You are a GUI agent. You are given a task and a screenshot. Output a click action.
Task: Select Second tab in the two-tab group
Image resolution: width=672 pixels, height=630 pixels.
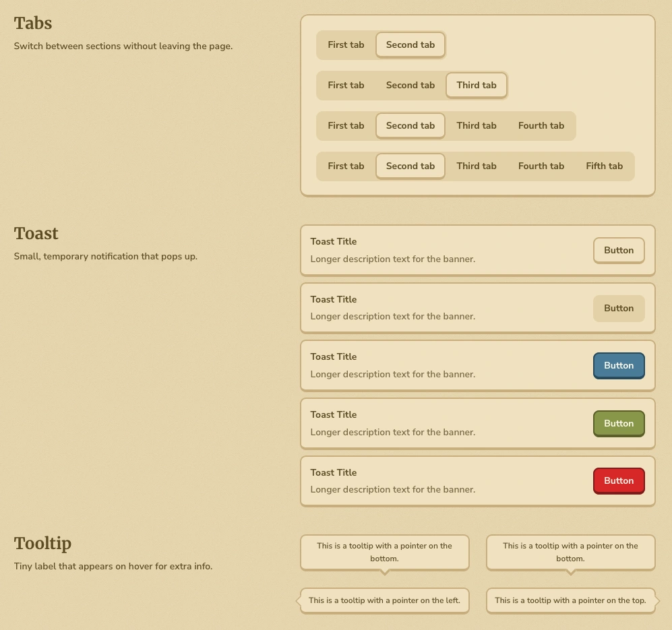click(x=410, y=45)
